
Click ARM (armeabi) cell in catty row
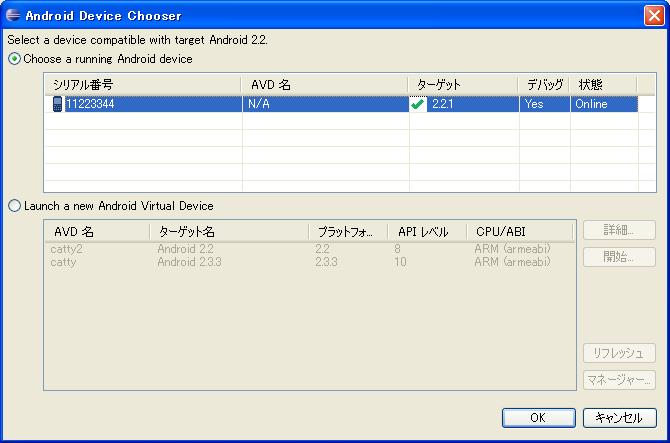tap(512, 262)
